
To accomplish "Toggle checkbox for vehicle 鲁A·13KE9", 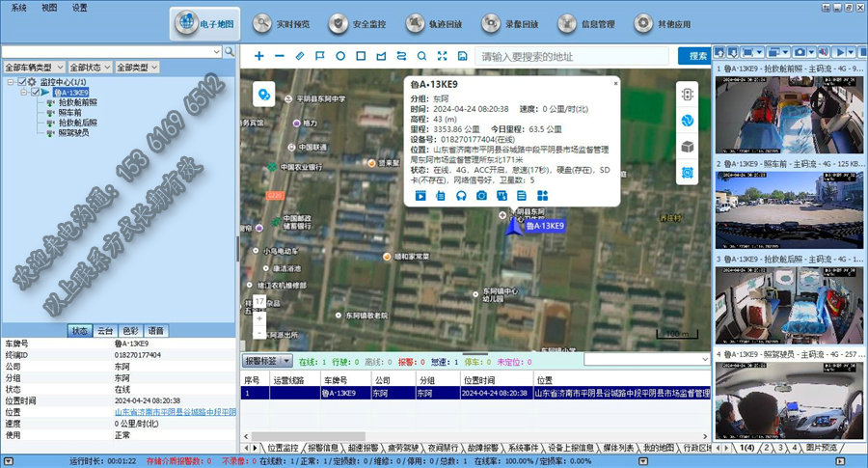I will click(33, 93).
